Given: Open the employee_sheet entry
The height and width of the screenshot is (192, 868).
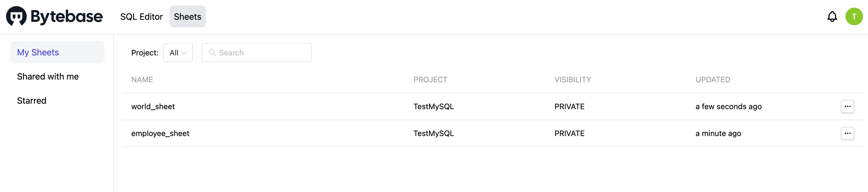Looking at the screenshot, I should click(160, 133).
